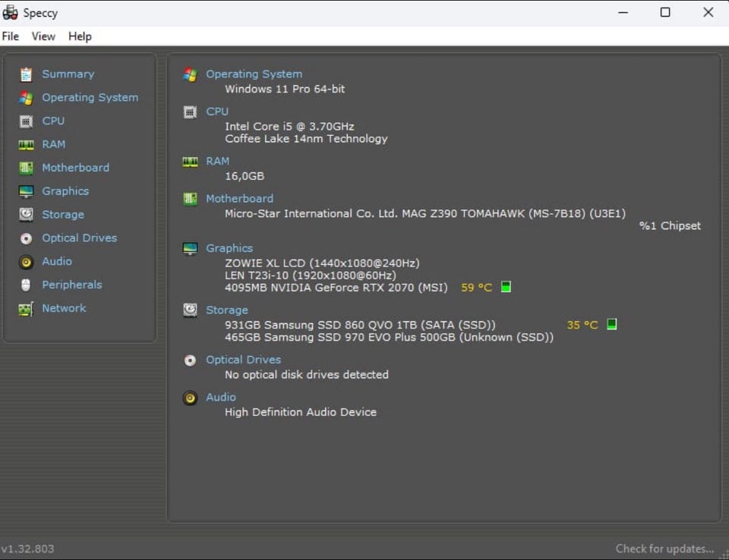Open the File menu
This screenshot has width=729, height=560.
(11, 36)
